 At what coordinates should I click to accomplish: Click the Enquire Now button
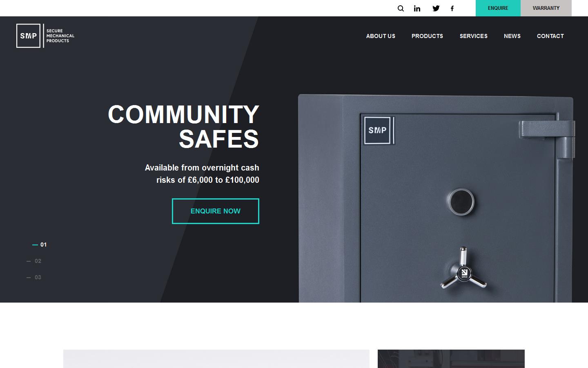pos(216,211)
